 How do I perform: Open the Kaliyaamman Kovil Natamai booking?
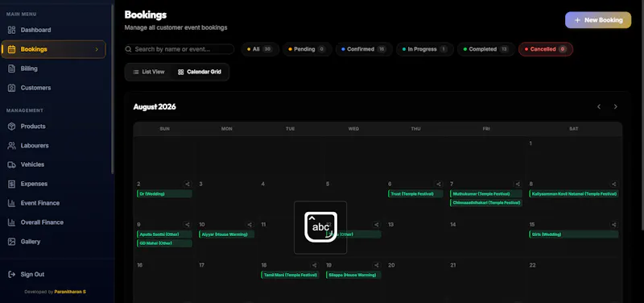[574, 193]
